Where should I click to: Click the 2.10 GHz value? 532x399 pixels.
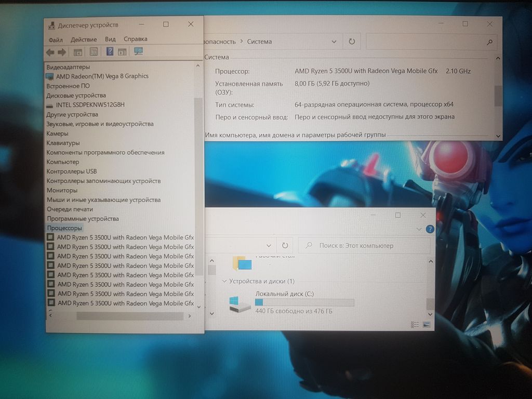(458, 71)
